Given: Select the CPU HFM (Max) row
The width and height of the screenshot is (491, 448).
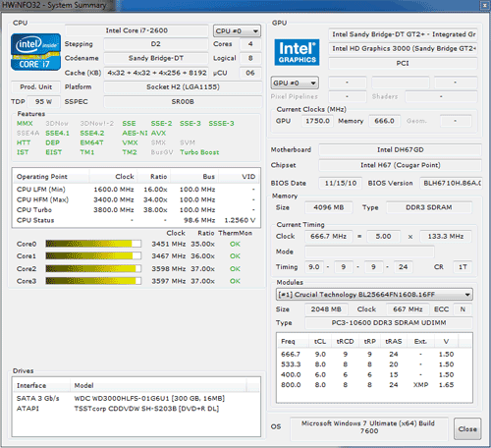Looking at the screenshot, I should tap(136, 199).
